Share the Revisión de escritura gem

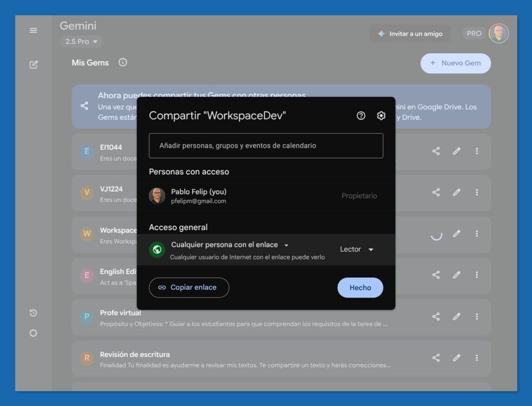[436, 358]
